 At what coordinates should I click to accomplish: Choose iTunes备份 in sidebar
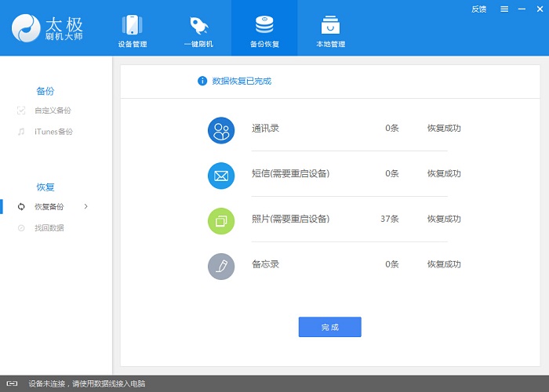click(53, 132)
